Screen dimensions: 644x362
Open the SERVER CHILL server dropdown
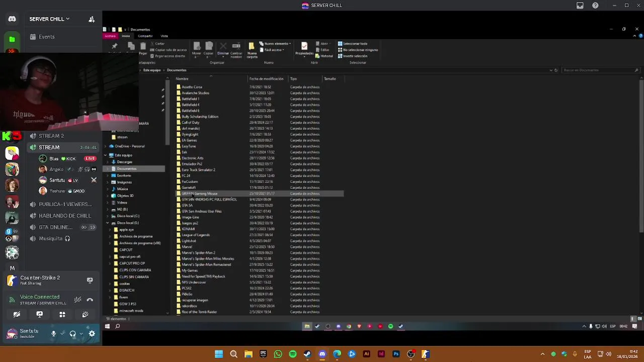tap(49, 19)
